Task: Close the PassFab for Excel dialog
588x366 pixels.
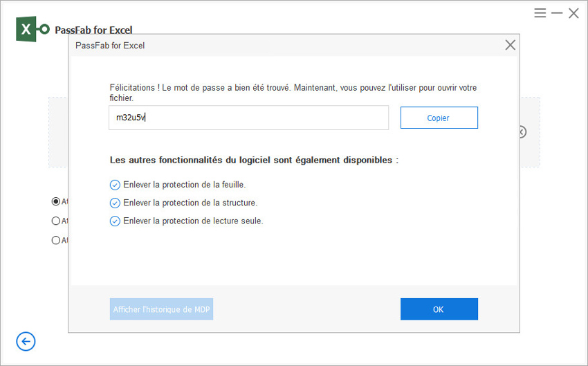Action: [510, 45]
